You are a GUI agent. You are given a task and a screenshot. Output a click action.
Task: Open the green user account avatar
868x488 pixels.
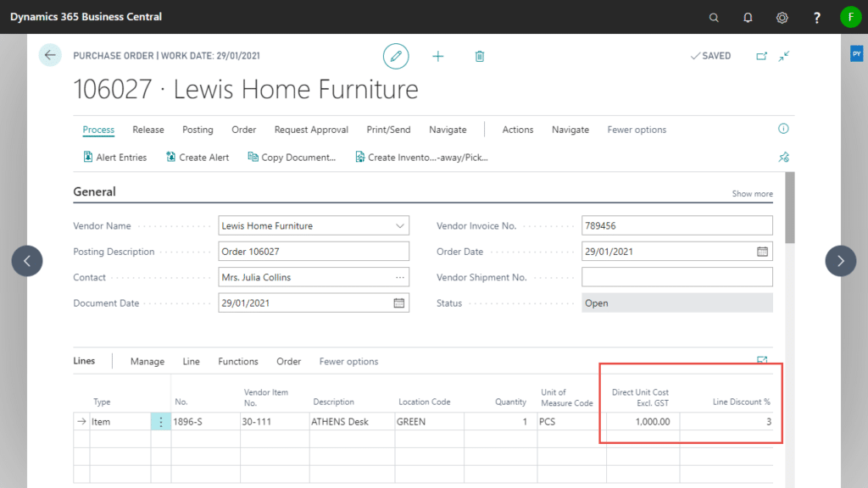pyautogui.click(x=850, y=17)
